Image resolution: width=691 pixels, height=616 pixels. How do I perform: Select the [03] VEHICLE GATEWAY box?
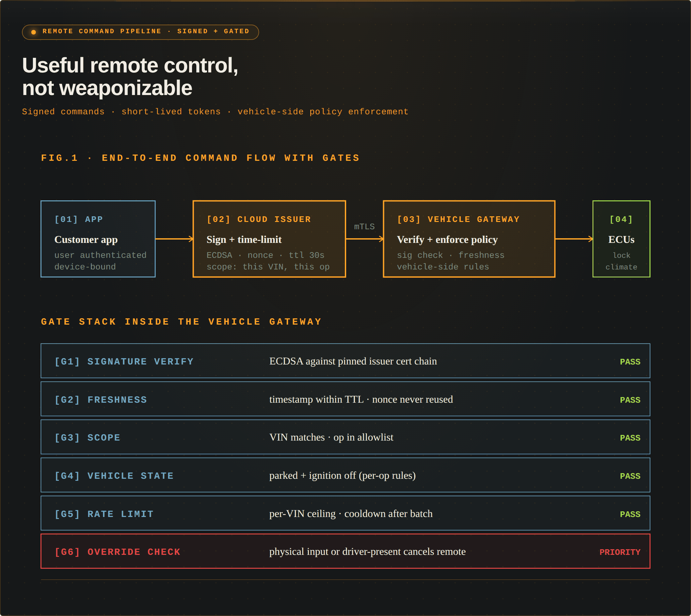(x=469, y=239)
